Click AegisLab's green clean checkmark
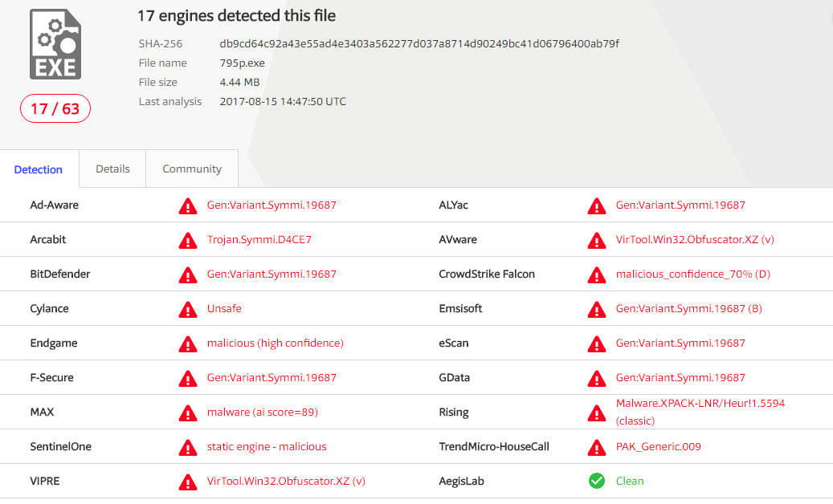Image resolution: width=833 pixels, height=504 pixels. (597, 481)
